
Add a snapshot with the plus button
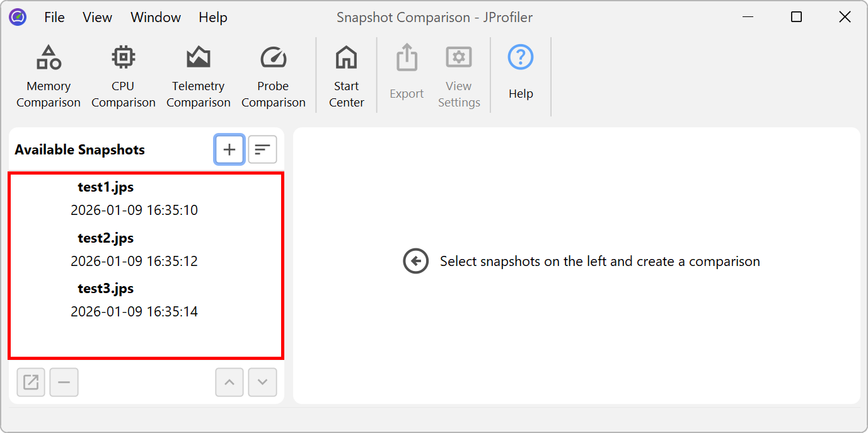click(229, 150)
